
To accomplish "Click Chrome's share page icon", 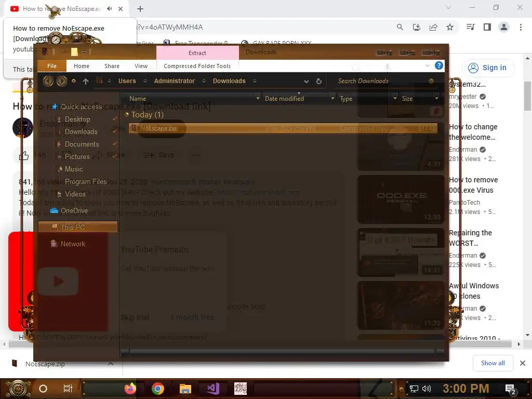I will (433, 27).
